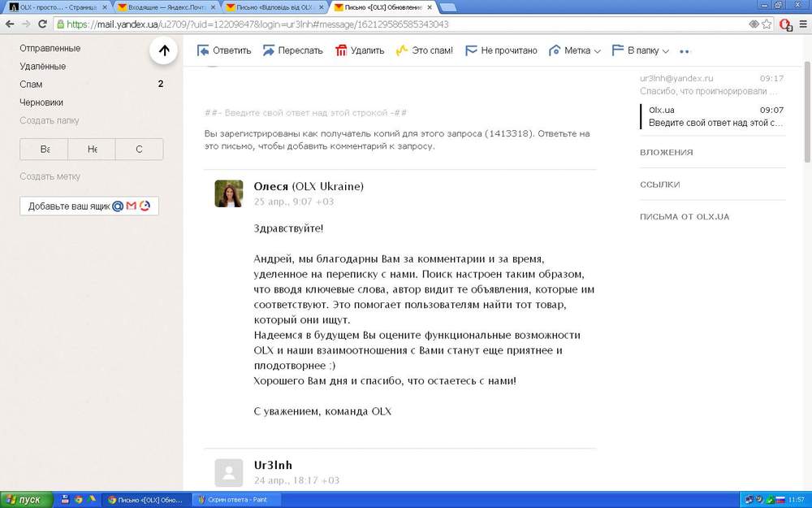812x508 pixels.
Task: Click sender name Олеся (OLX Ukraine)
Action: pos(309,187)
